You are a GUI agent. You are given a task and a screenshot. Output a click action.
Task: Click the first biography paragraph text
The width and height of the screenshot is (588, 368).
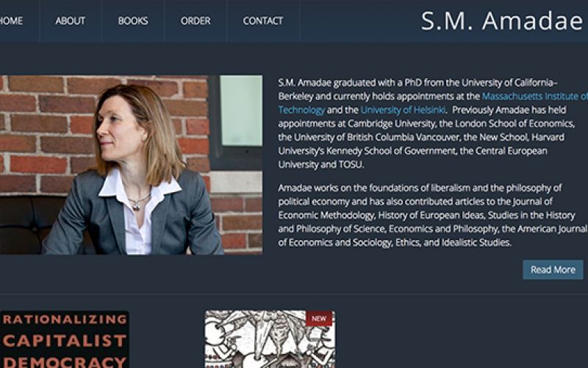pos(431,124)
